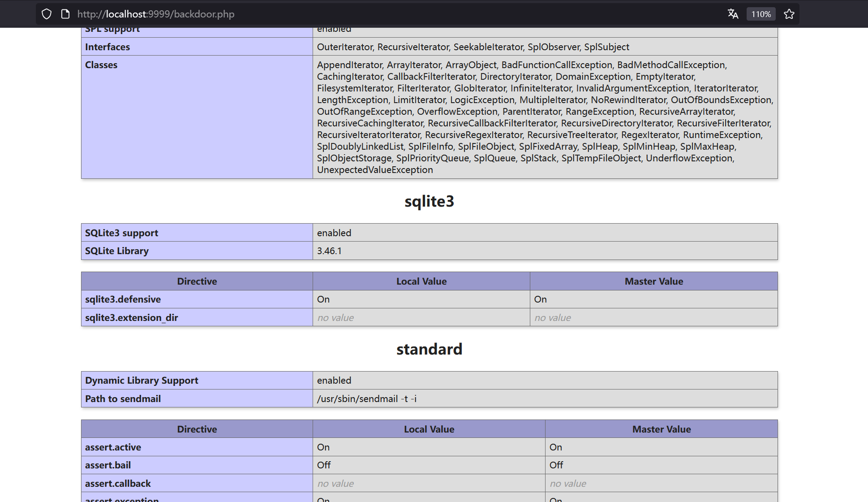Click the standard section heading
This screenshot has height=502, width=868.
click(x=429, y=349)
